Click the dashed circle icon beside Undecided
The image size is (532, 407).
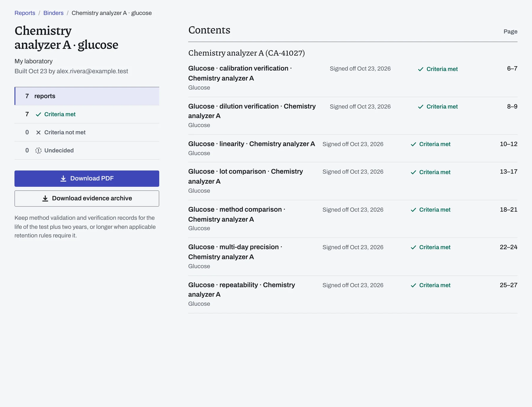coord(38,151)
